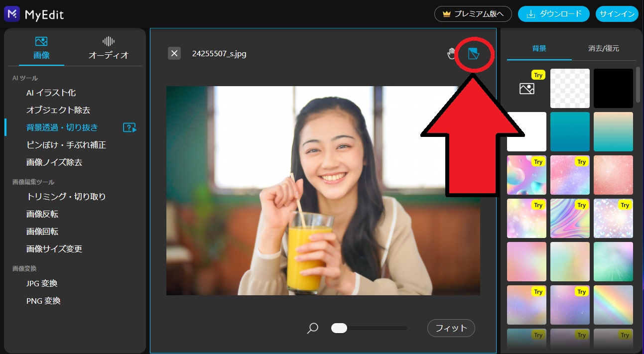Click the AIツール section heading
Viewport: 644px width, 354px height.
click(25, 78)
